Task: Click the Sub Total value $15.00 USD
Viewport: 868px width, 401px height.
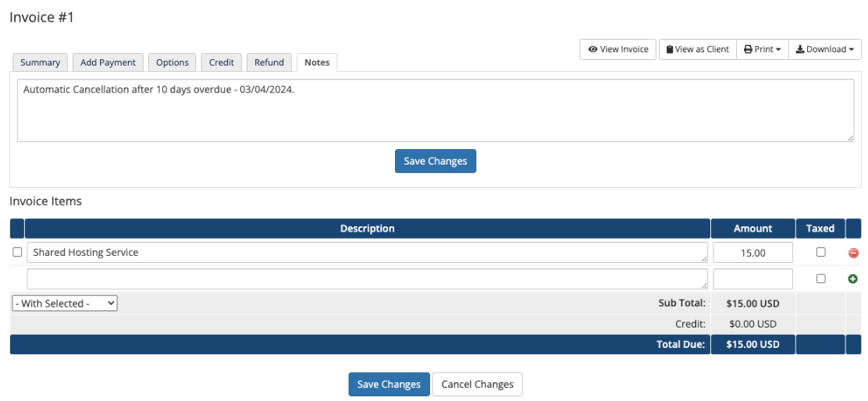Action: [x=752, y=303]
